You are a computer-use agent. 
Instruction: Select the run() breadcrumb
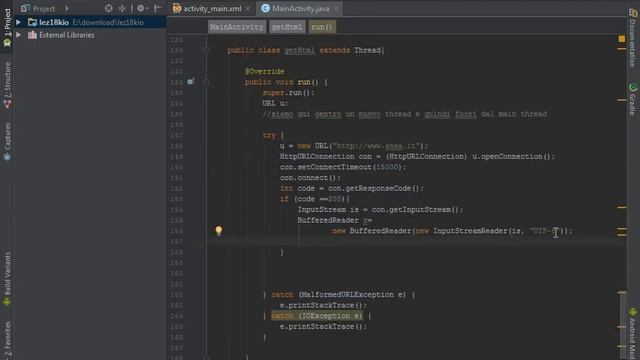(x=322, y=27)
